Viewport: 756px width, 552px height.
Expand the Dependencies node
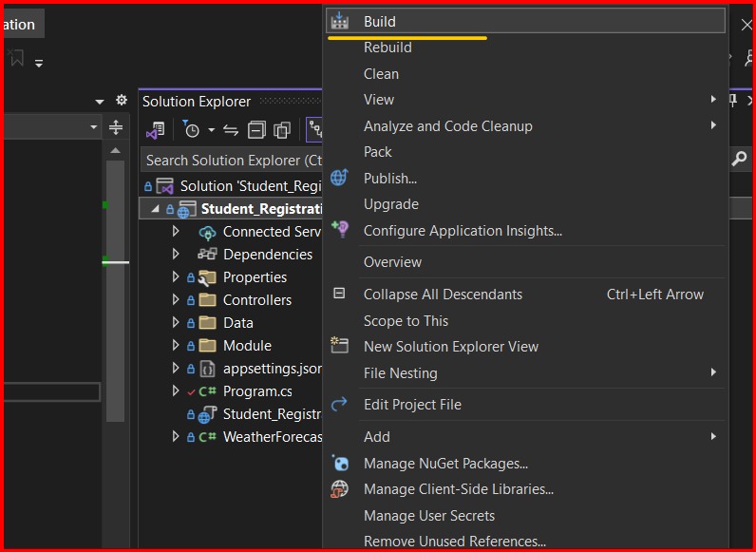click(176, 254)
